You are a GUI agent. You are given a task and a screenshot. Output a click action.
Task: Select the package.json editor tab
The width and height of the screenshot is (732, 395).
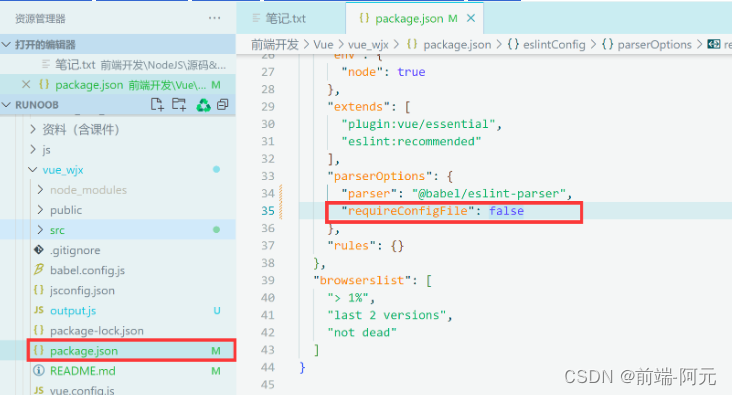[408, 19]
